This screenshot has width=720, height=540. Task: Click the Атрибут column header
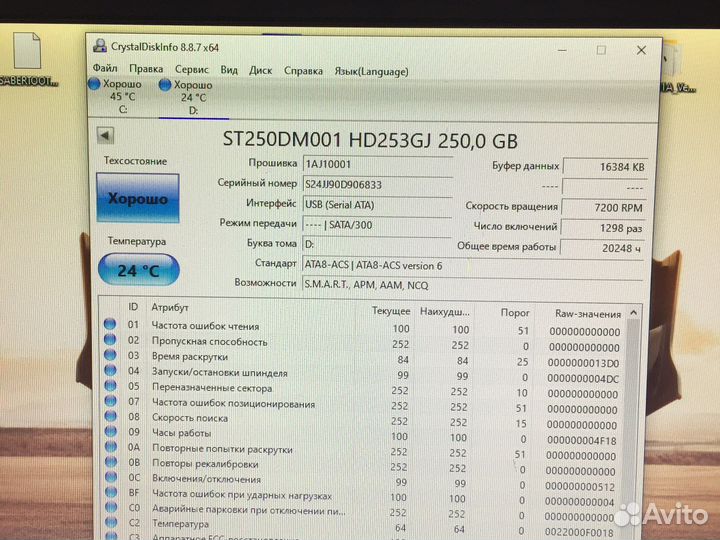tap(170, 308)
